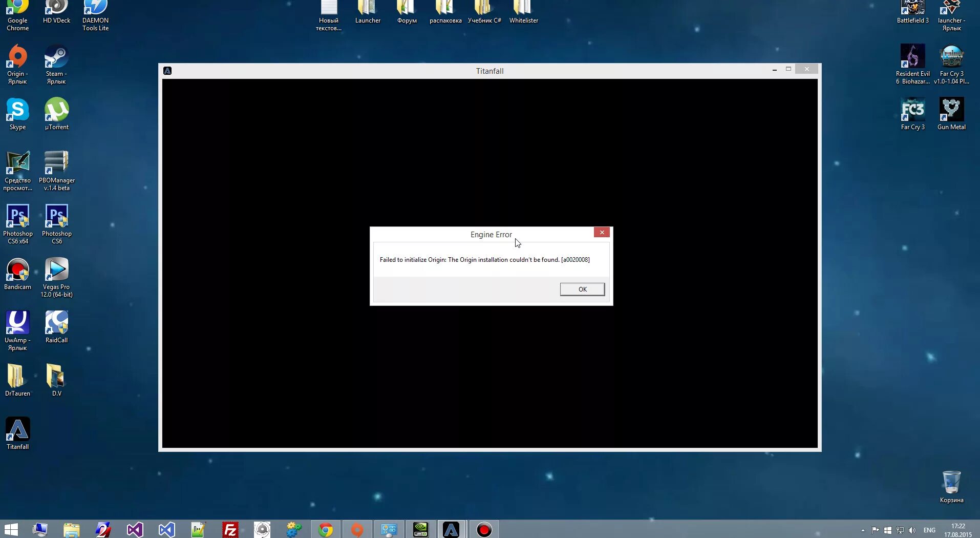This screenshot has height=538, width=980.
Task: Select the распаковка folder on desktop
Action: click(x=445, y=12)
